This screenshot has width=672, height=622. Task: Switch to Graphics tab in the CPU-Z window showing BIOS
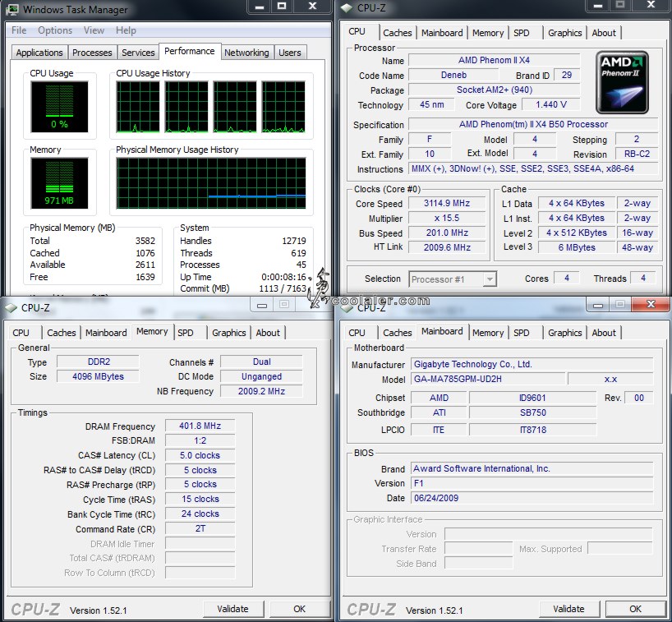565,333
